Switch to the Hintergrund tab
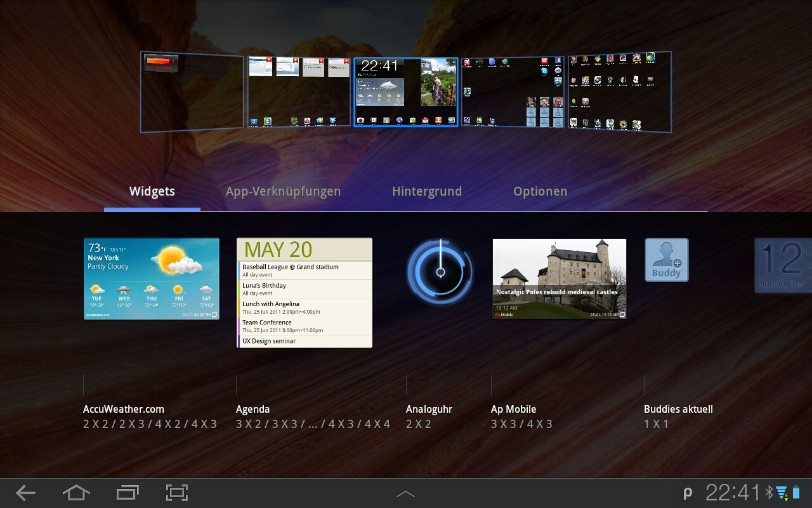Viewport: 812px width, 508px height. (x=427, y=191)
